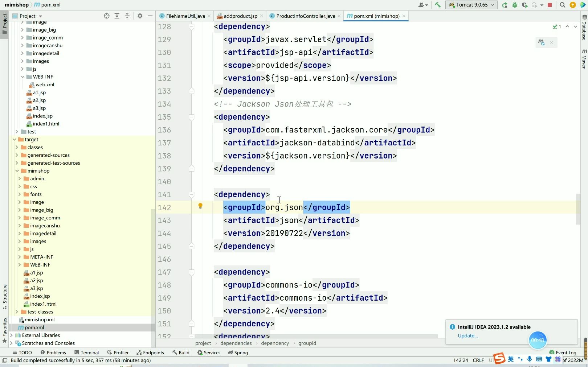Open the Endpoints tool window

150,352
